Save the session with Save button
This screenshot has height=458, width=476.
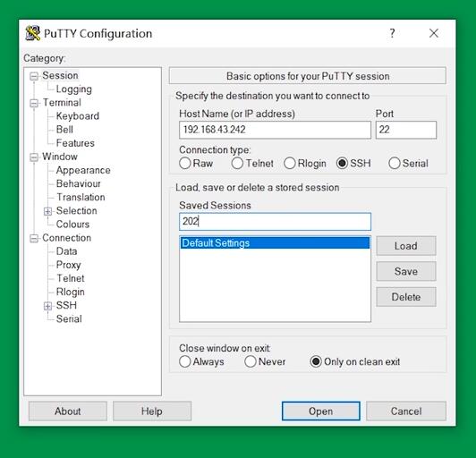[406, 271]
